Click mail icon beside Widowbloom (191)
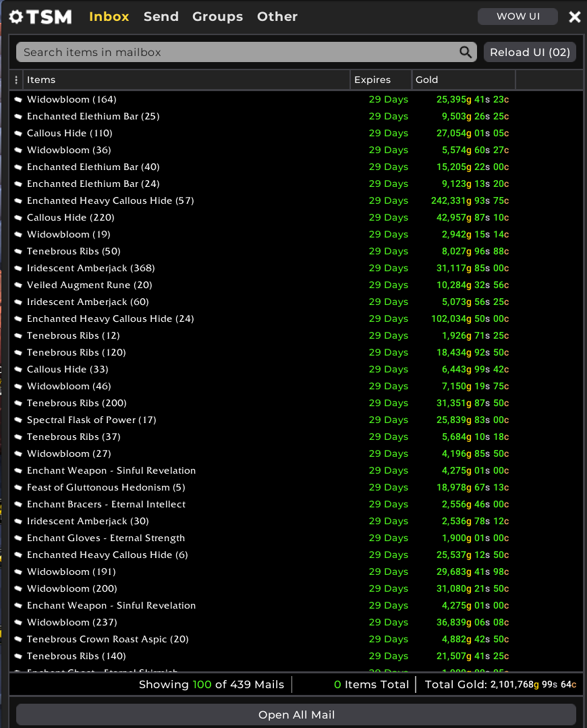Screen dimensions: 587x728 [x=18, y=571]
